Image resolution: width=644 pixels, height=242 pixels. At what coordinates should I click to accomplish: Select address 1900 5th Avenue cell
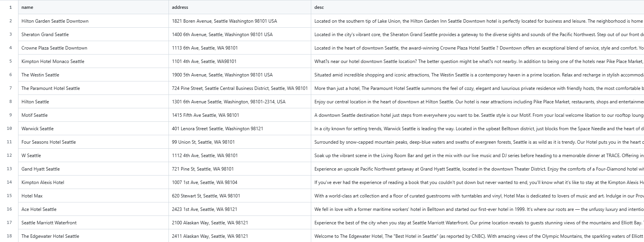click(x=240, y=75)
